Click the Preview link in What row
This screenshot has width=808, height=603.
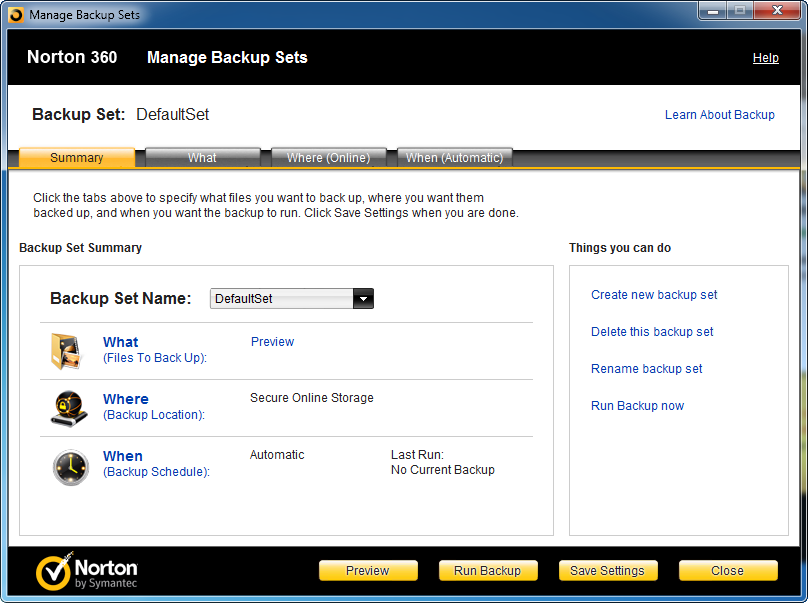(x=272, y=342)
